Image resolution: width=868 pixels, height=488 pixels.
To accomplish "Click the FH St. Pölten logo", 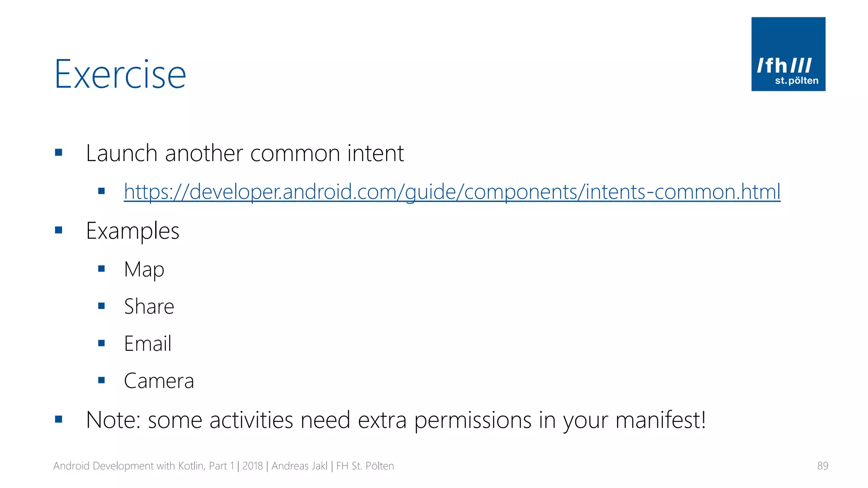I will pos(788,54).
